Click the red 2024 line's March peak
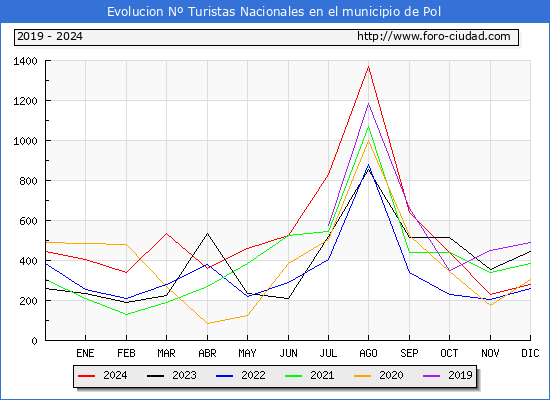The image size is (550, 400). click(x=167, y=233)
